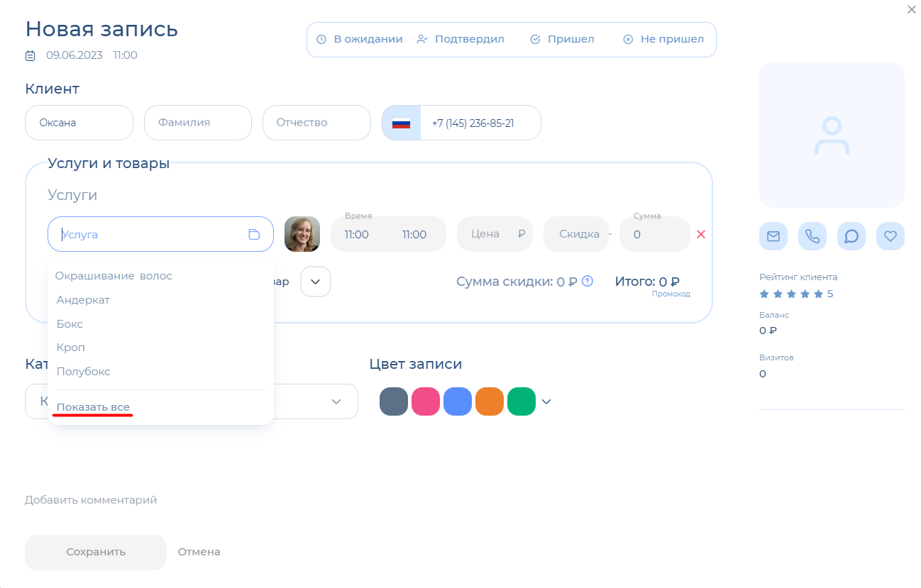Click the discount sum help icon
This screenshot has height=588, width=921.
588,281
